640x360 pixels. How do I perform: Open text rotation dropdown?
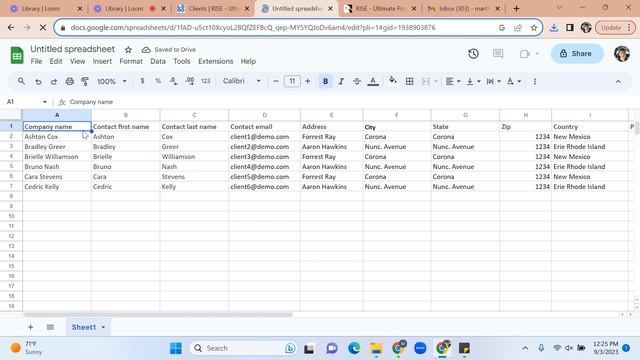click(513, 81)
